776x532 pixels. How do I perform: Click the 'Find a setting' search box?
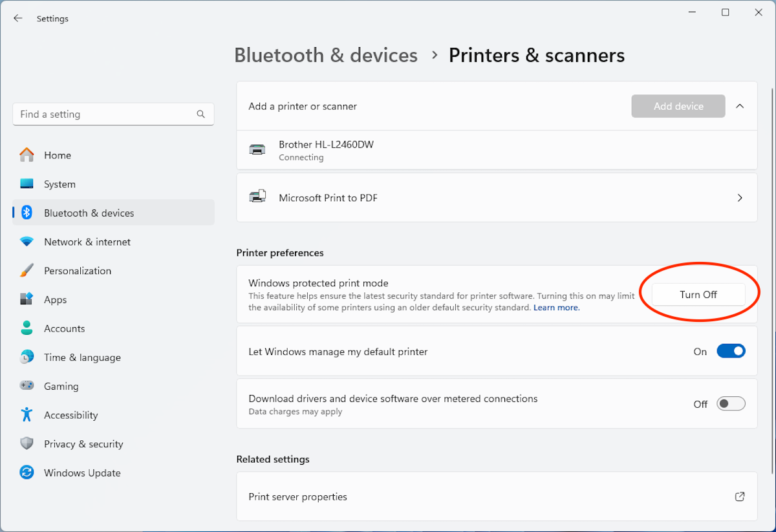[113, 114]
